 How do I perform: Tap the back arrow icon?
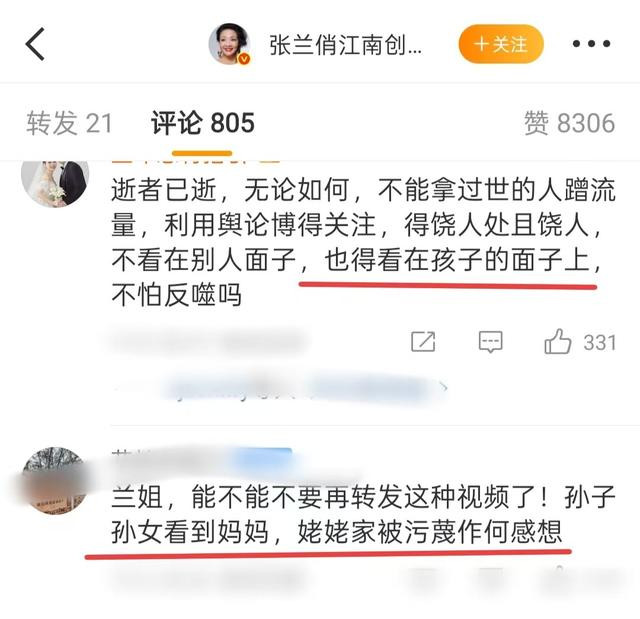[x=35, y=44]
